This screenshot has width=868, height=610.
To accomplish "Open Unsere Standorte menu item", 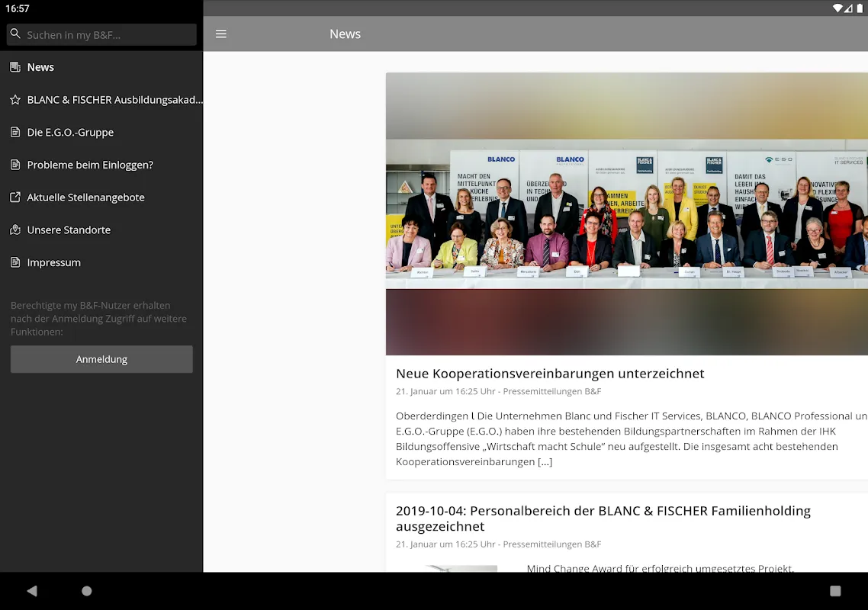I will pos(69,230).
